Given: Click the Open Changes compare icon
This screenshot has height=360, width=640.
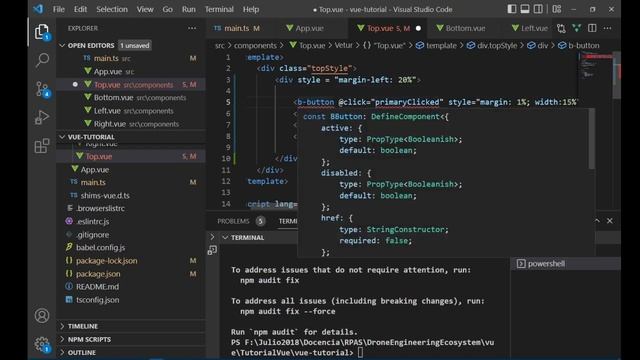Looking at the screenshot, I should point(561,28).
